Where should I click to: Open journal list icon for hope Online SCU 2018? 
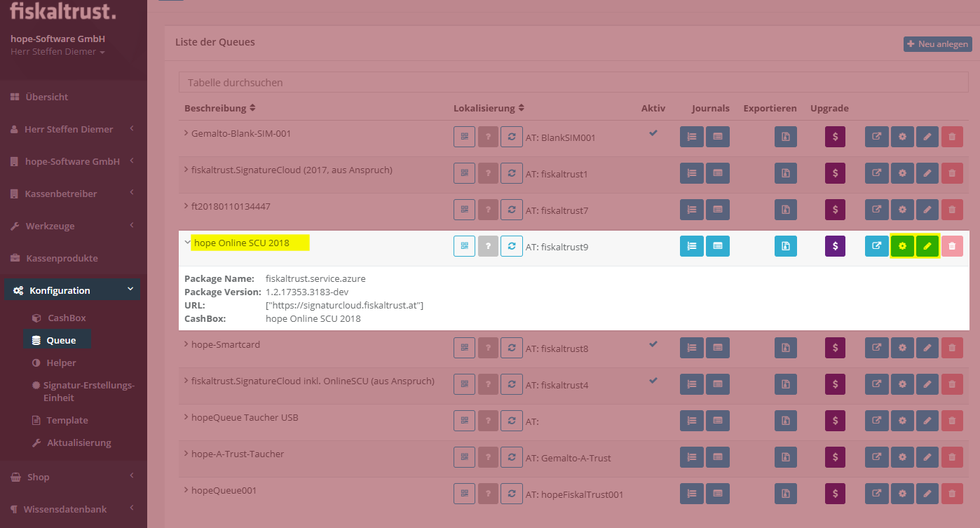(692, 246)
